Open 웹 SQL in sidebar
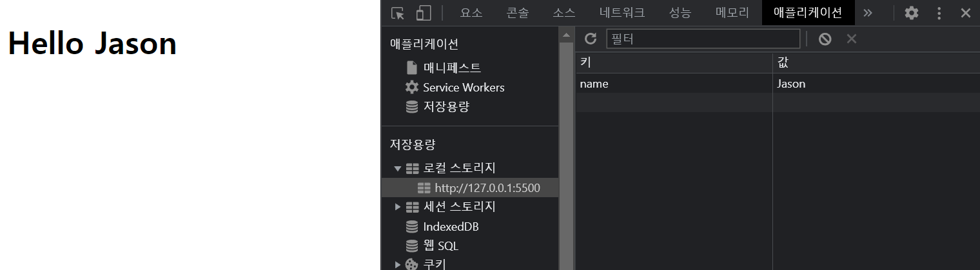This screenshot has height=270, width=980. click(x=441, y=246)
